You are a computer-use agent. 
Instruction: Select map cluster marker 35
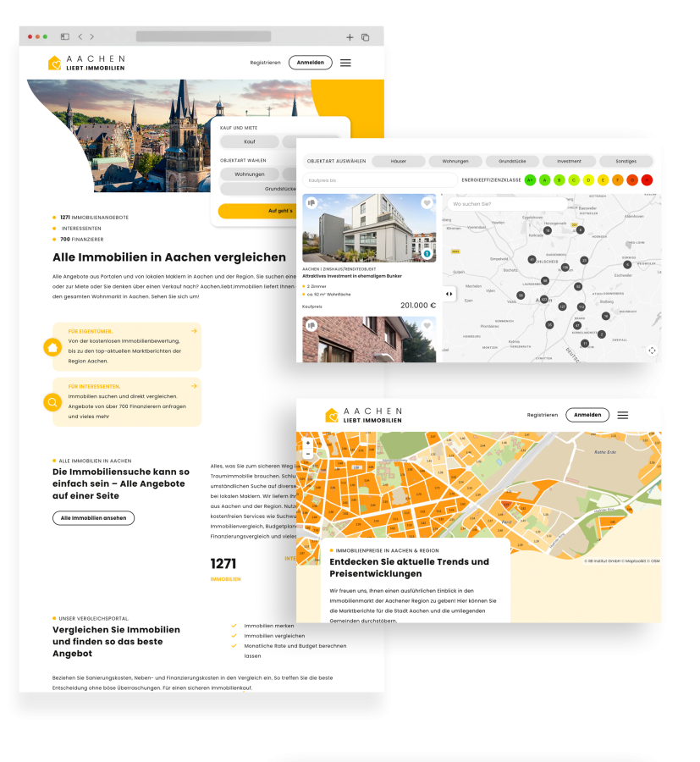[549, 324]
